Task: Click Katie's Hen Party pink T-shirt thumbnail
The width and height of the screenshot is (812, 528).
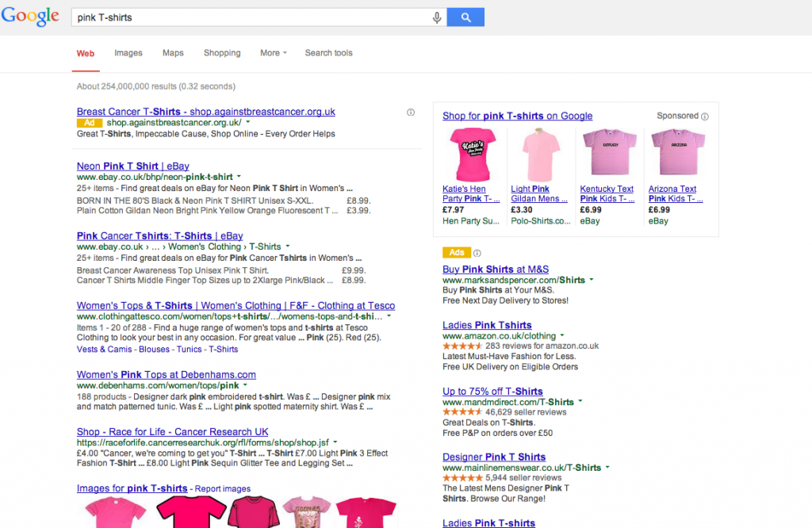Action: point(473,155)
